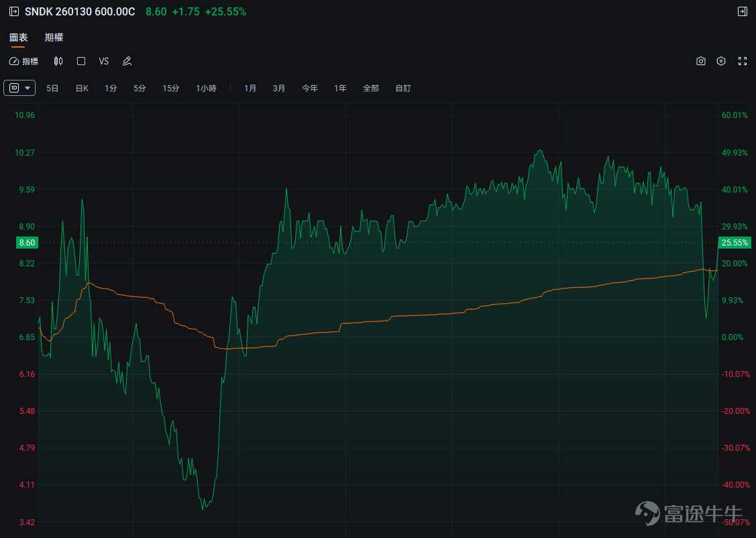Screen dimensions: 756x538
Task: Expand the 1D period dropdown
Action: (x=19, y=88)
